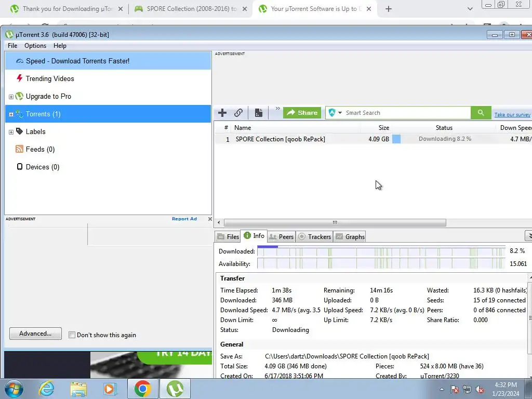This screenshot has height=399, width=532.
Task: Select Feeds (0) in sidebar
Action: 108,149
